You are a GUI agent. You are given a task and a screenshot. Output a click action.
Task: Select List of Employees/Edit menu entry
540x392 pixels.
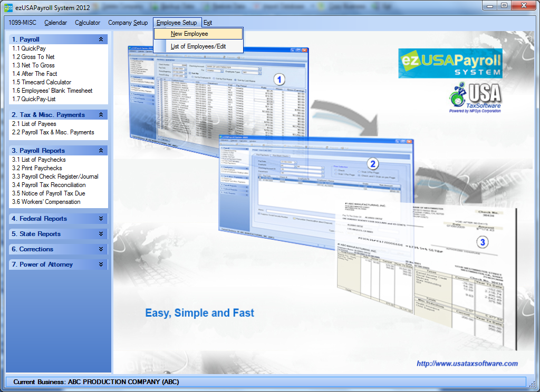[198, 46]
